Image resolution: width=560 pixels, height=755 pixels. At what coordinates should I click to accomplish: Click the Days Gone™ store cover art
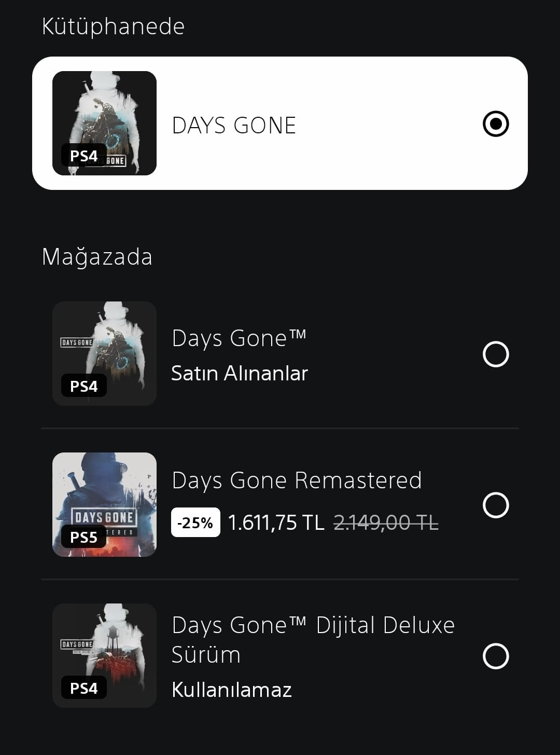tap(104, 353)
